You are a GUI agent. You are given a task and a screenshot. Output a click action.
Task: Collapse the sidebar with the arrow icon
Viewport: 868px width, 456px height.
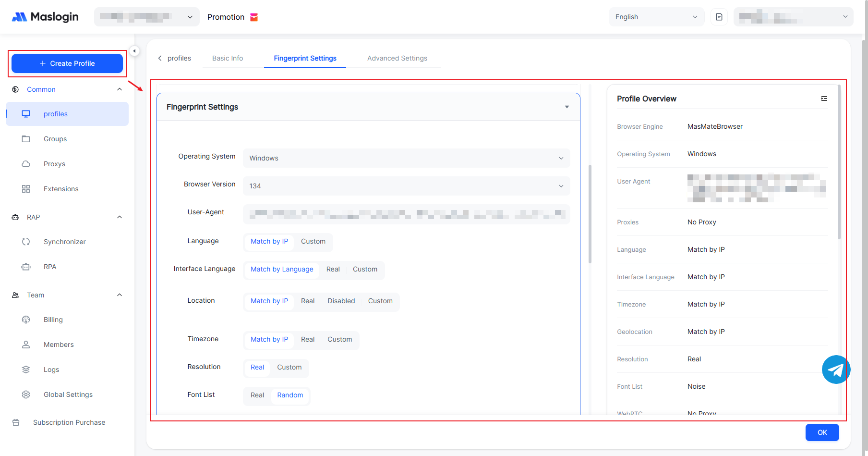[x=134, y=51]
